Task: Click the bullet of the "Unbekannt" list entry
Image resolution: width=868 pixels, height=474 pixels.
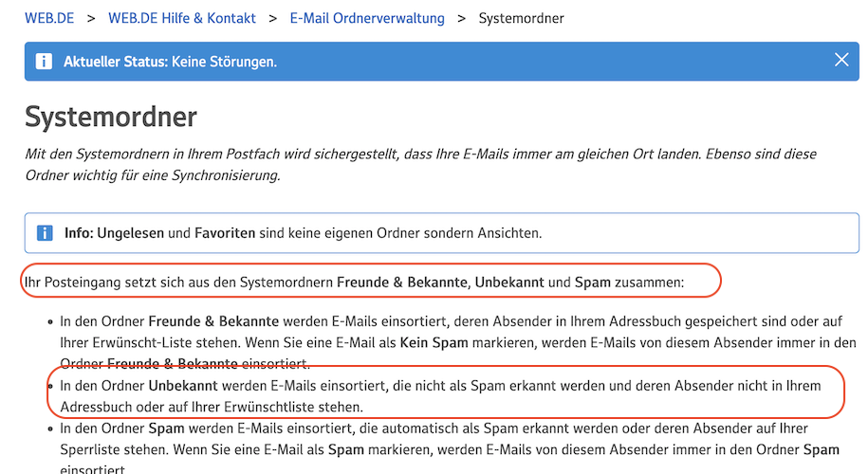Action: click(x=49, y=387)
